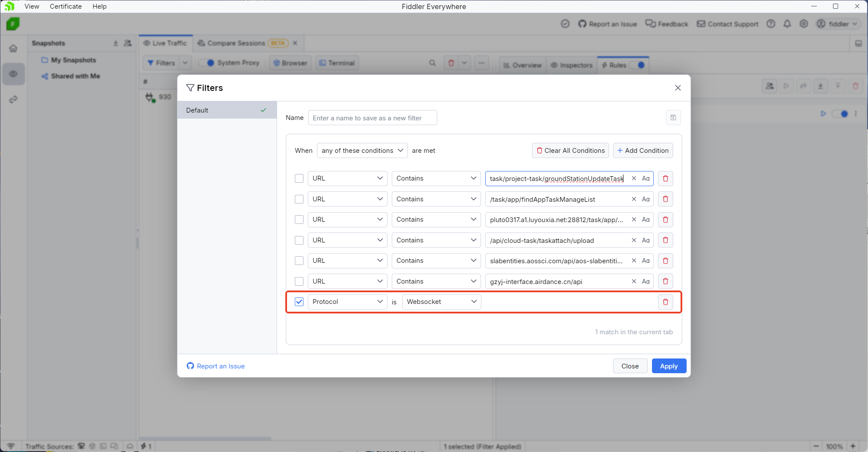Enable the findAppTaskManageList URL condition checkbox

point(299,199)
